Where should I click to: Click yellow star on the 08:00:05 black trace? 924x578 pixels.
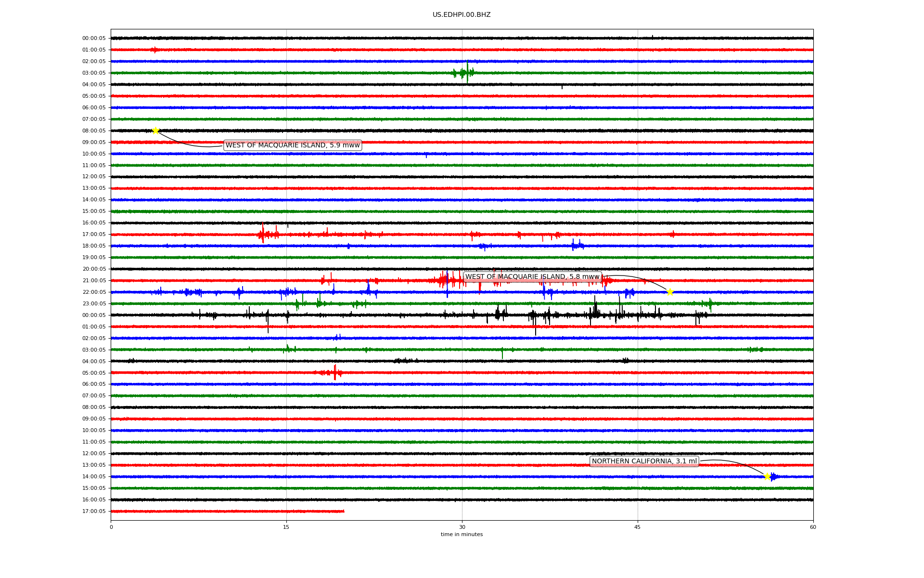155,131
